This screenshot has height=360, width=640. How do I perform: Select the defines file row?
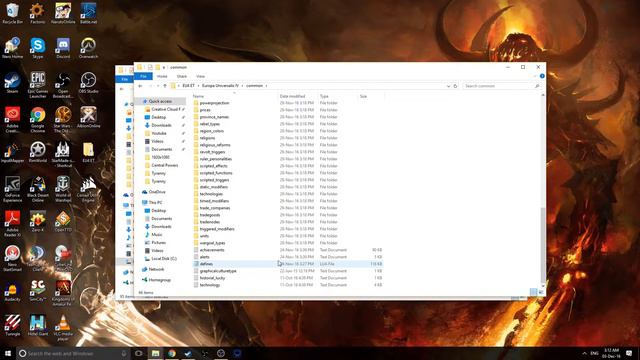click(x=287, y=264)
